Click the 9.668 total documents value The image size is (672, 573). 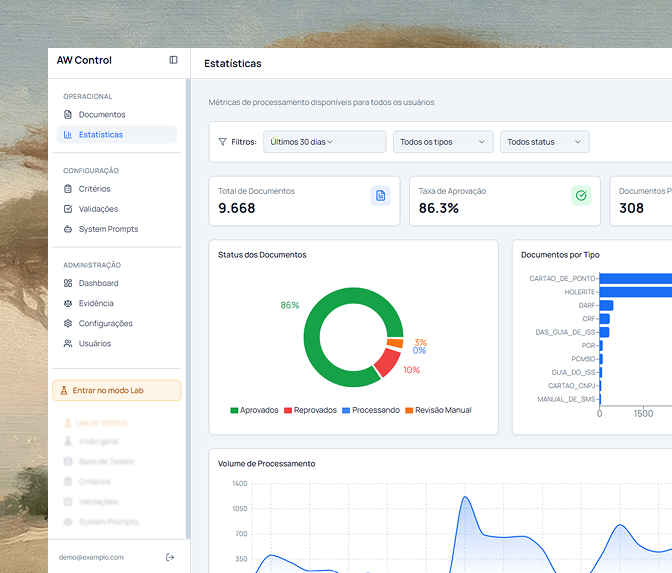pyautogui.click(x=237, y=208)
